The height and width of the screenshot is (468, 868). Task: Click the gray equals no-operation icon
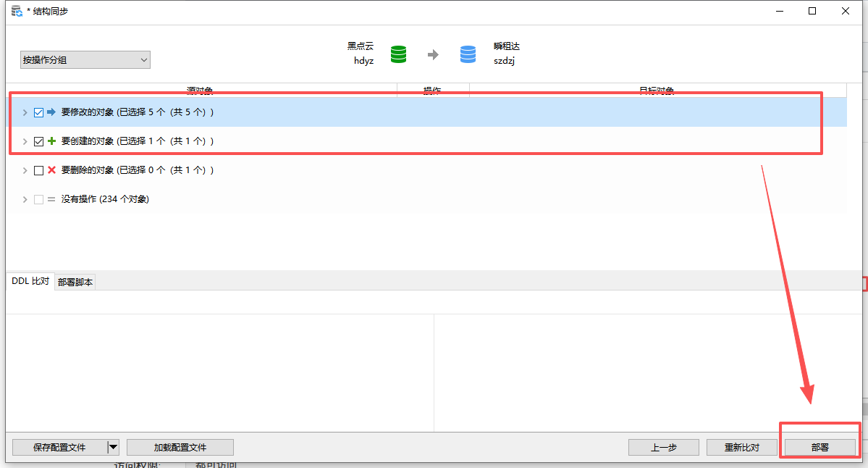click(x=51, y=199)
